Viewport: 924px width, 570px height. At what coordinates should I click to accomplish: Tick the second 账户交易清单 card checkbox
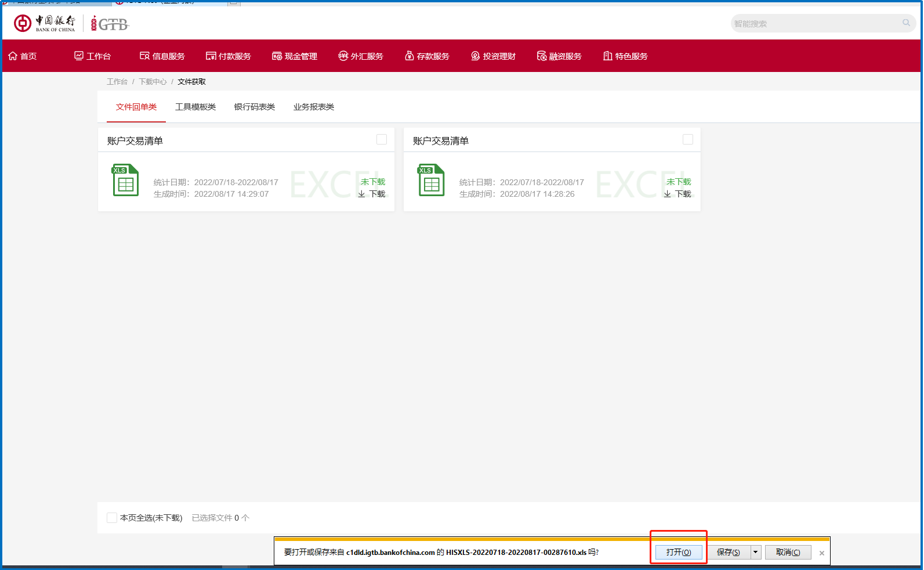(688, 139)
